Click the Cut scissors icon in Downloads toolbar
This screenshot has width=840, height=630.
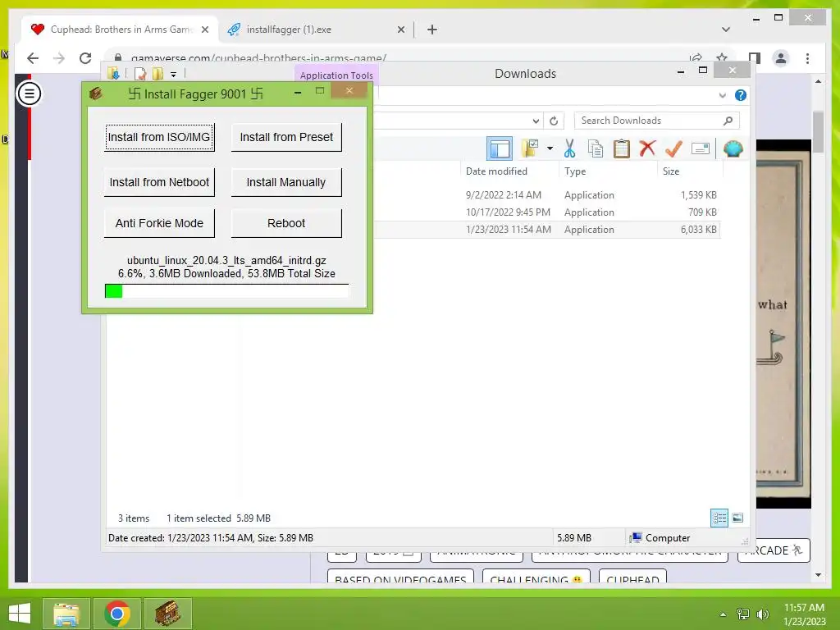pyautogui.click(x=569, y=148)
